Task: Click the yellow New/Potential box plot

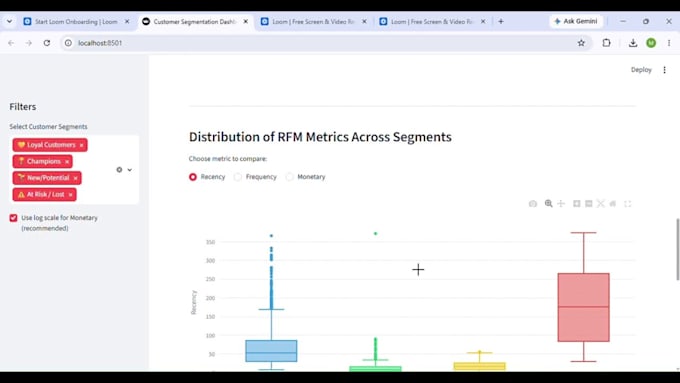Action: (480, 367)
